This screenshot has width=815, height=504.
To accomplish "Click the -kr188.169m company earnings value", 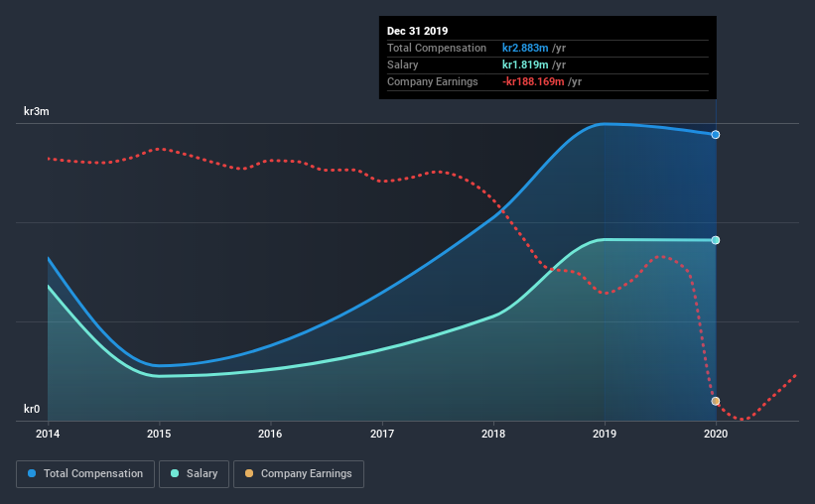I will (533, 81).
